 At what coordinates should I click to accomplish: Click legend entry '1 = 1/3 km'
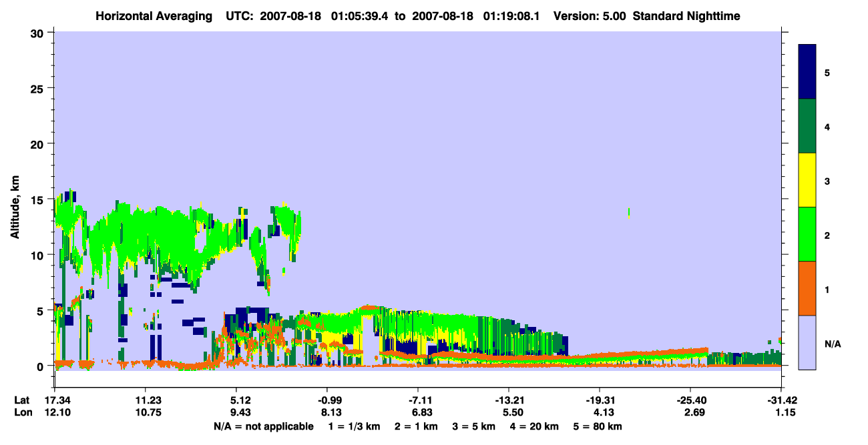(354, 426)
